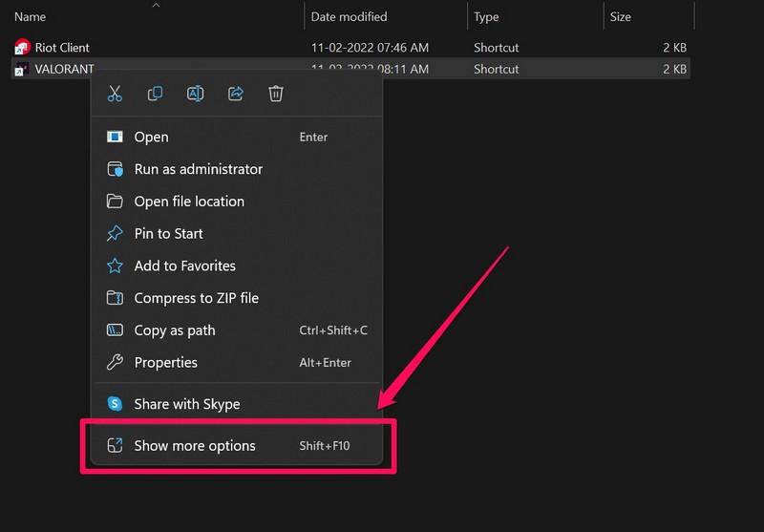Select Open file location

pos(189,202)
